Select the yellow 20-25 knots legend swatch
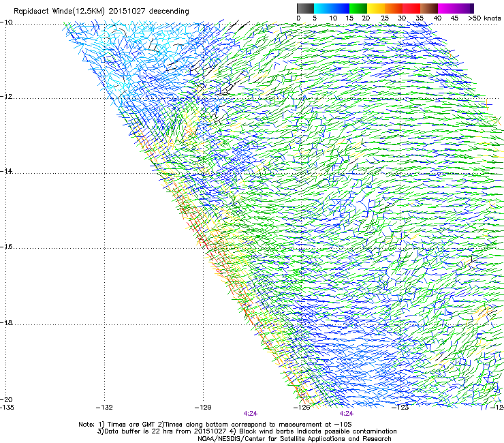Screen dimensions: 504x443 pyautogui.click(x=376, y=8)
